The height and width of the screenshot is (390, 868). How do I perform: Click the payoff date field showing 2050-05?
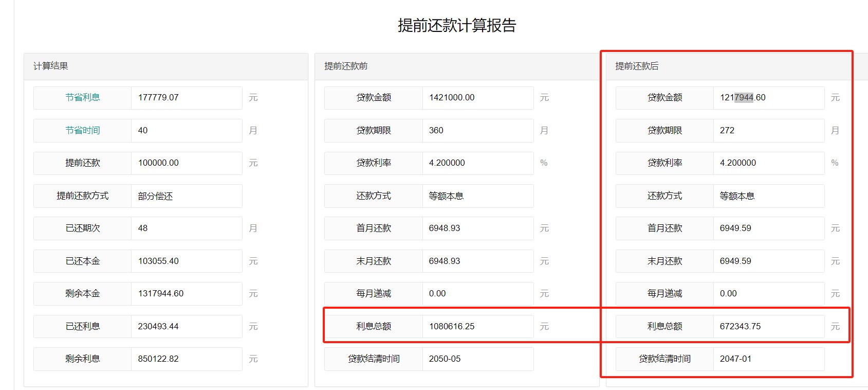[477, 359]
